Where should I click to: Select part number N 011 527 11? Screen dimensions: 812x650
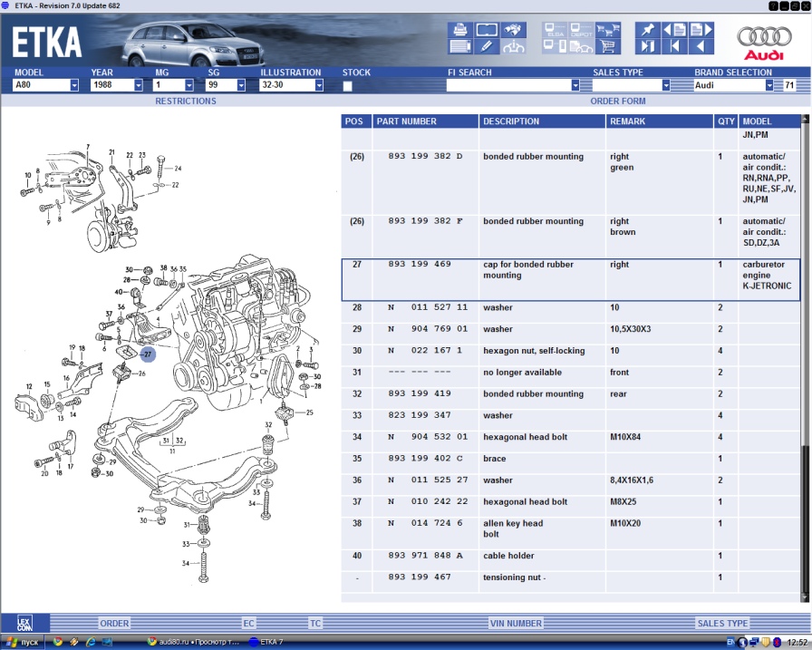(x=428, y=307)
